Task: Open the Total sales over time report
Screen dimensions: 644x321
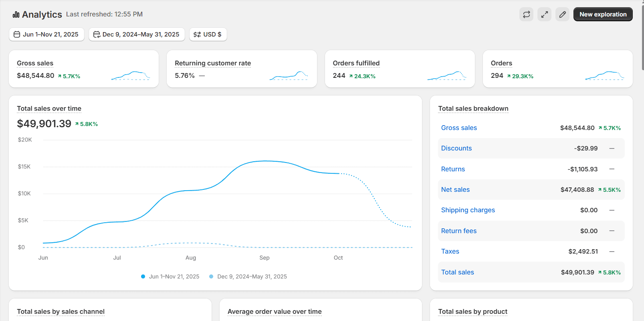Action: coord(49,108)
